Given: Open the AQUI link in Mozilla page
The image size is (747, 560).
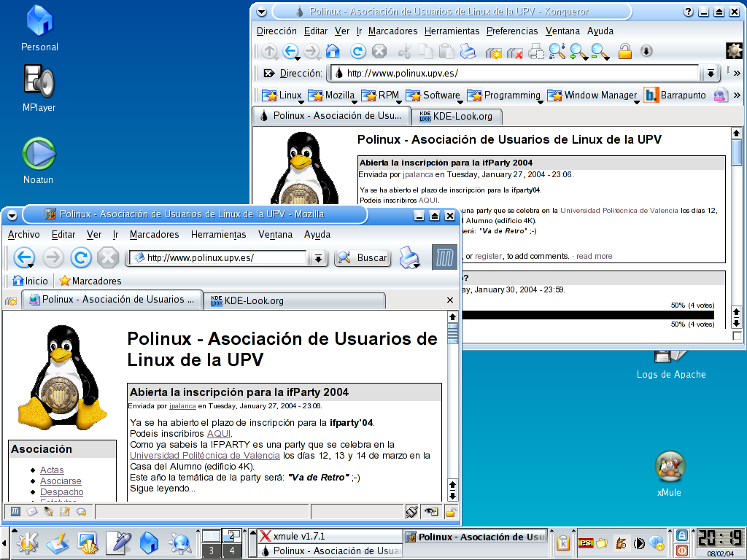Looking at the screenshot, I should (x=219, y=434).
